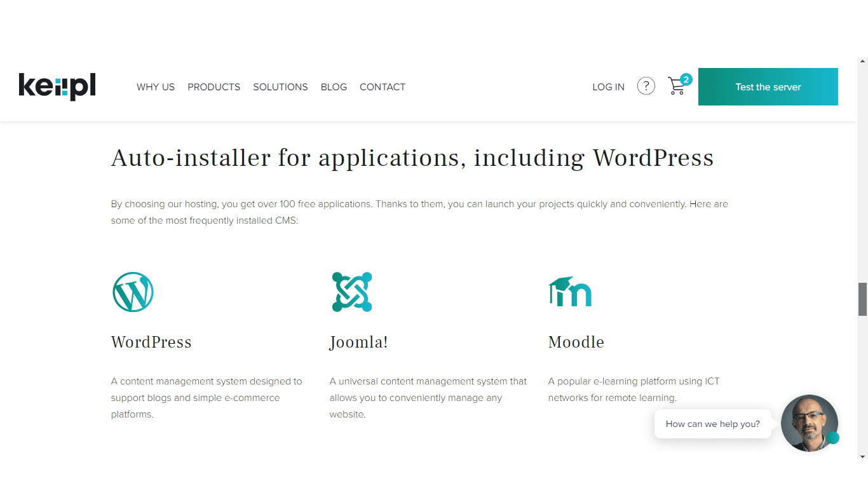The width and height of the screenshot is (868, 488).
Task: Open the WHY US menu
Action: [x=156, y=87]
